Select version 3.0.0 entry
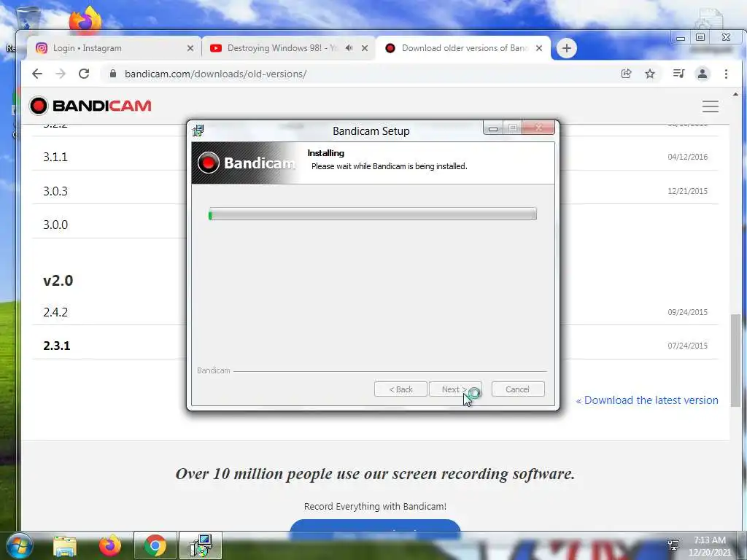The image size is (747, 560). click(x=55, y=225)
